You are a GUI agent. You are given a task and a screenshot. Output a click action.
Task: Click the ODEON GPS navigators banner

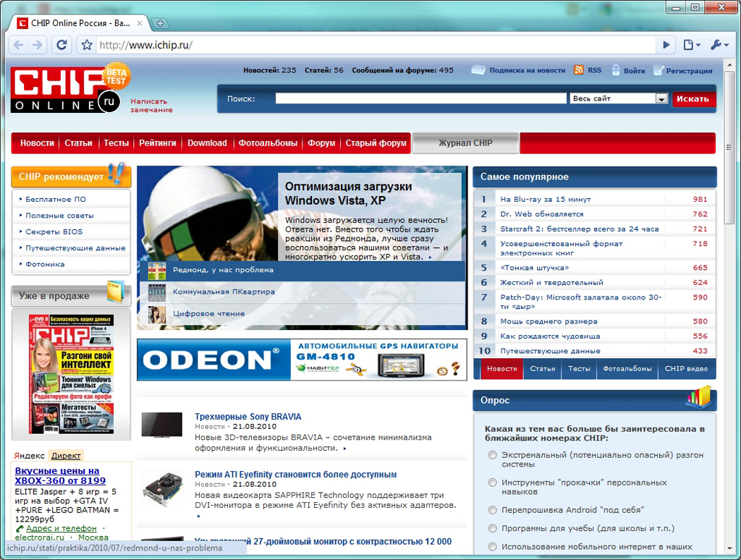pyautogui.click(x=302, y=360)
